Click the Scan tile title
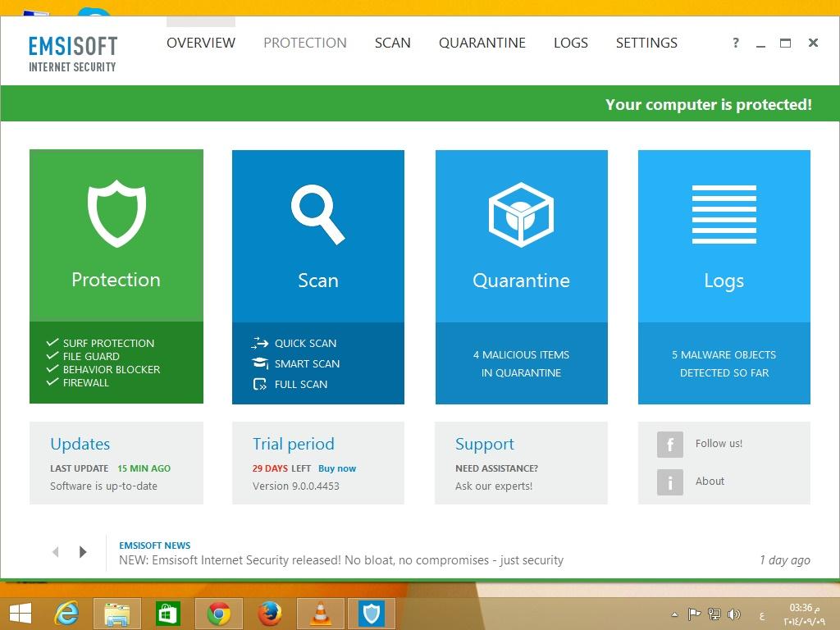 tap(318, 281)
